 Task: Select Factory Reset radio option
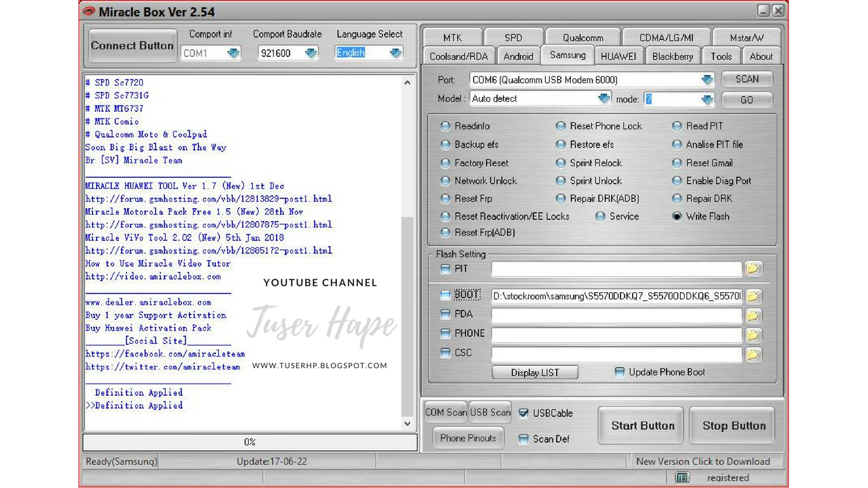coord(446,163)
